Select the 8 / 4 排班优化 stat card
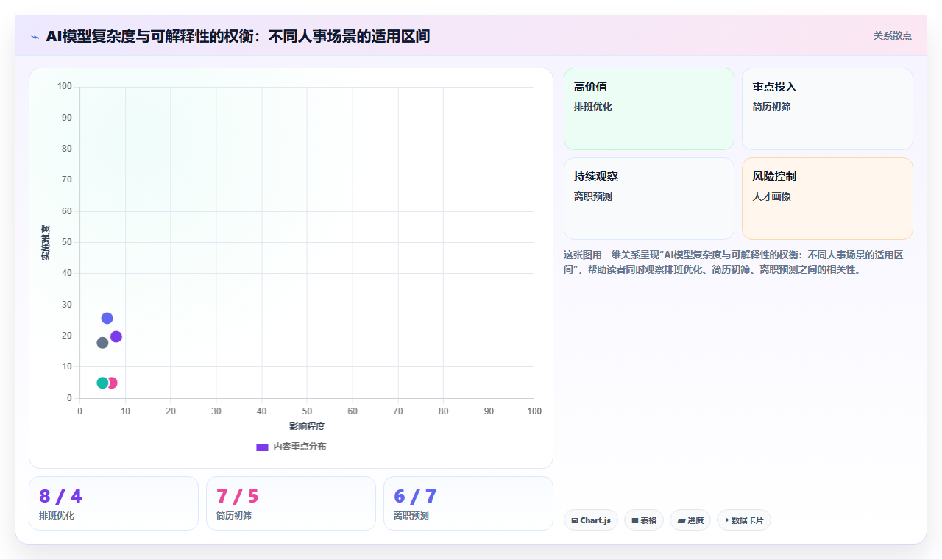The image size is (942, 560). pos(113,503)
